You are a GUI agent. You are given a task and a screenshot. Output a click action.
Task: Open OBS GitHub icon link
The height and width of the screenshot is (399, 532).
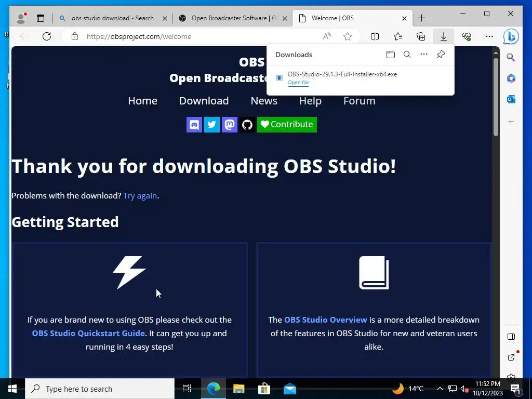point(247,125)
